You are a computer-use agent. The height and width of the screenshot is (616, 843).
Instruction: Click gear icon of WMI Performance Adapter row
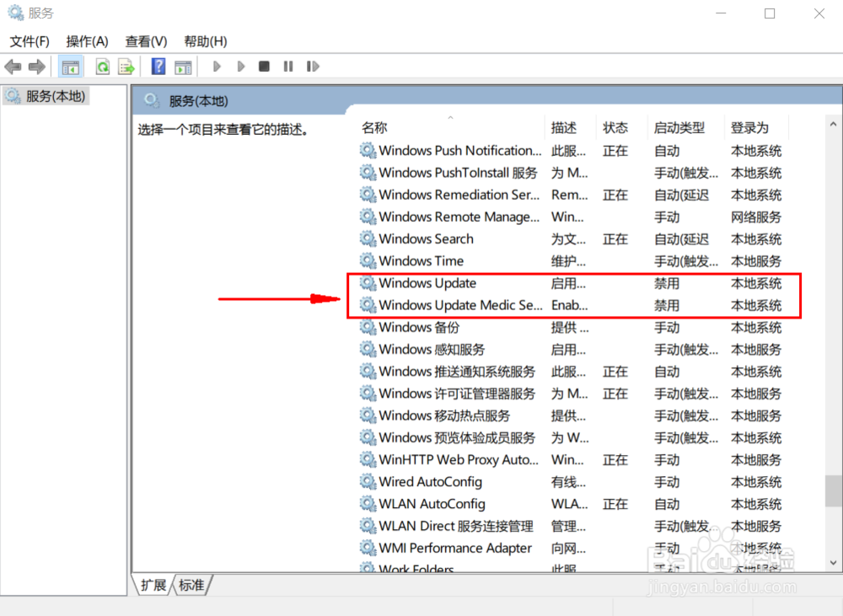coord(368,548)
